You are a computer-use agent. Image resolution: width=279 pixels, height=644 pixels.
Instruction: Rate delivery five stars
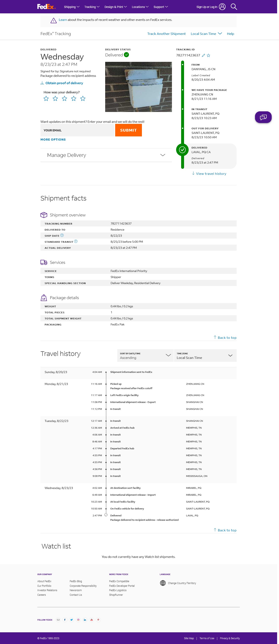tap(83, 99)
